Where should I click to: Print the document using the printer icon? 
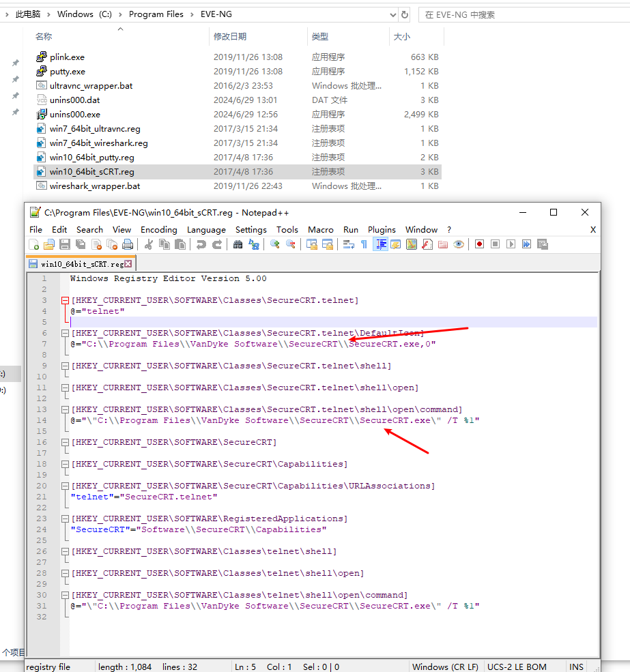tap(128, 244)
